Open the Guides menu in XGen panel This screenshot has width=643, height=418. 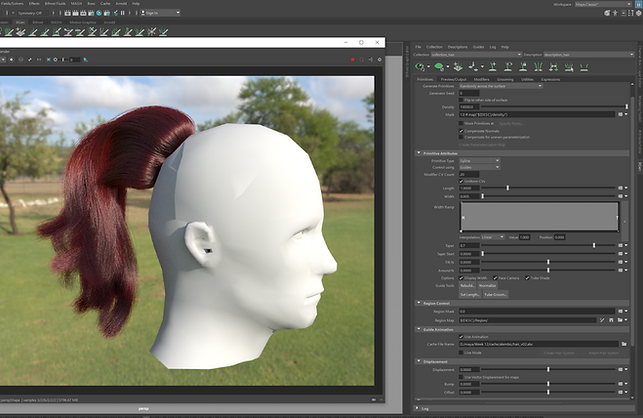click(x=479, y=47)
